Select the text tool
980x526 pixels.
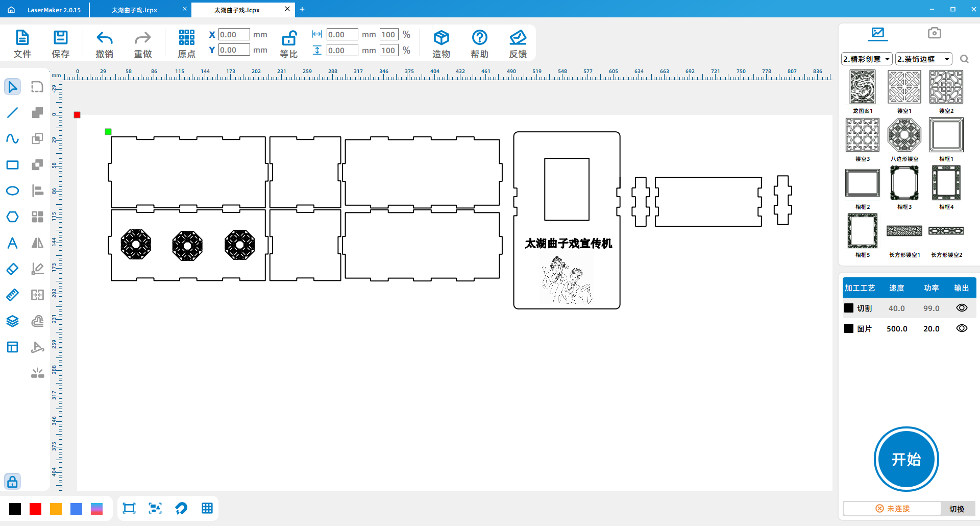[12, 243]
